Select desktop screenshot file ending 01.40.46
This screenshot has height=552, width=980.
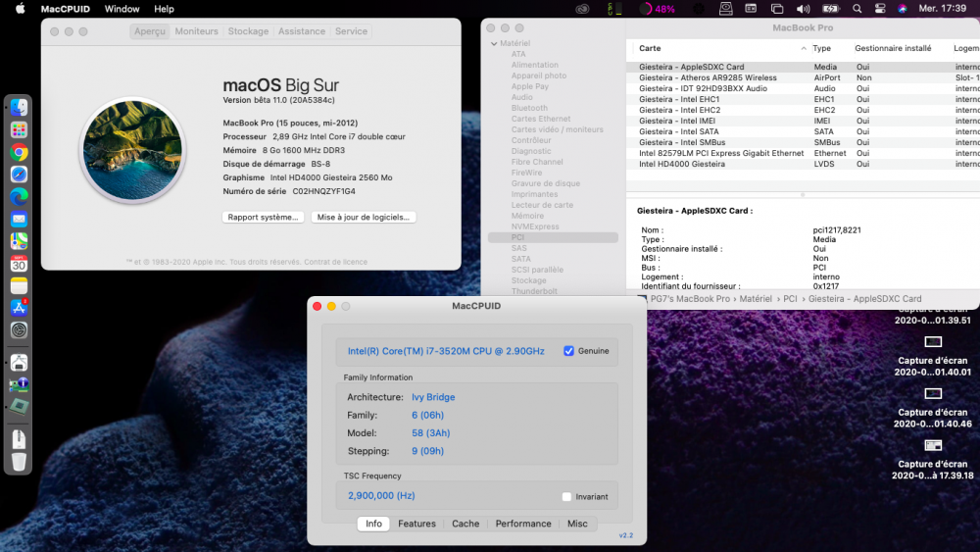tap(933, 408)
